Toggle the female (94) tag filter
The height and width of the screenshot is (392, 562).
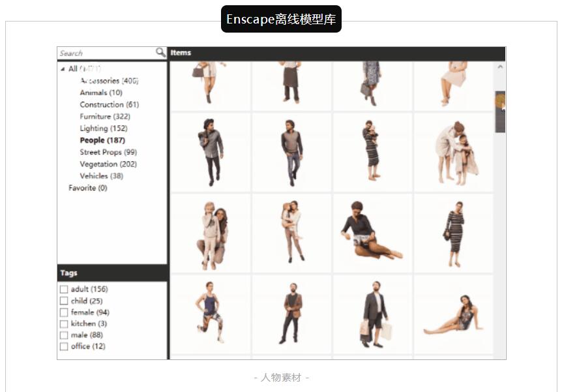coord(64,312)
